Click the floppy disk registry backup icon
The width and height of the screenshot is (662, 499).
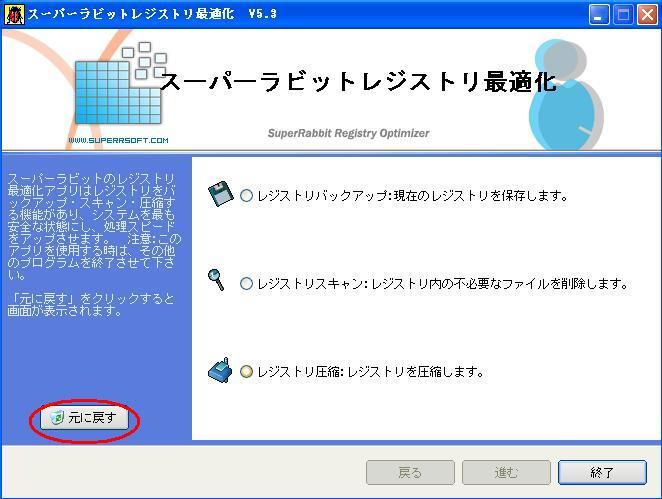click(219, 193)
